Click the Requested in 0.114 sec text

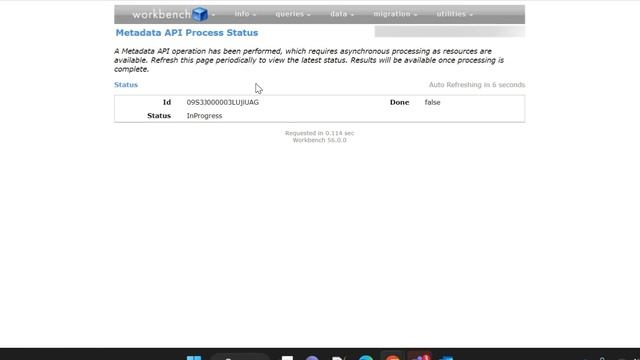point(320,133)
